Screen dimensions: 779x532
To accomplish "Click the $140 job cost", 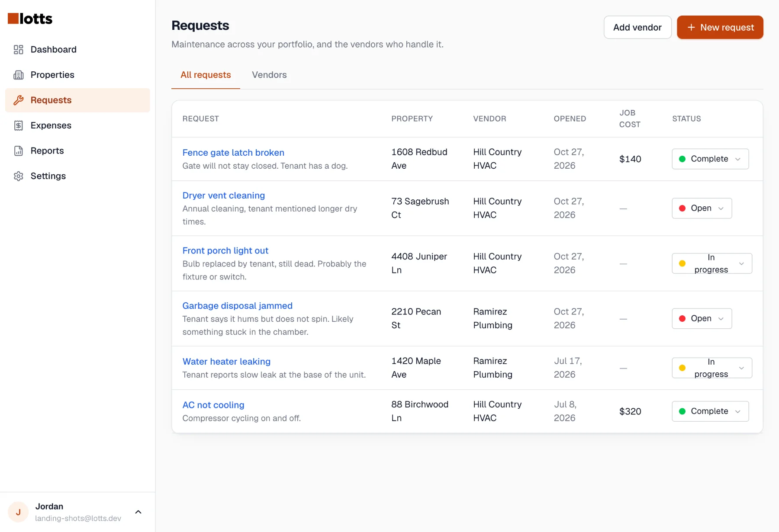I will click(x=630, y=159).
